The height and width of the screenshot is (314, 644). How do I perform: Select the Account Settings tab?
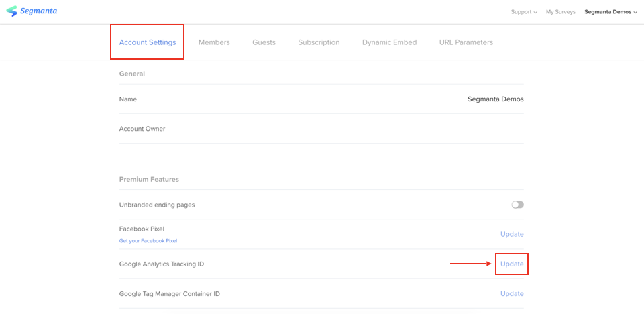[x=148, y=42]
